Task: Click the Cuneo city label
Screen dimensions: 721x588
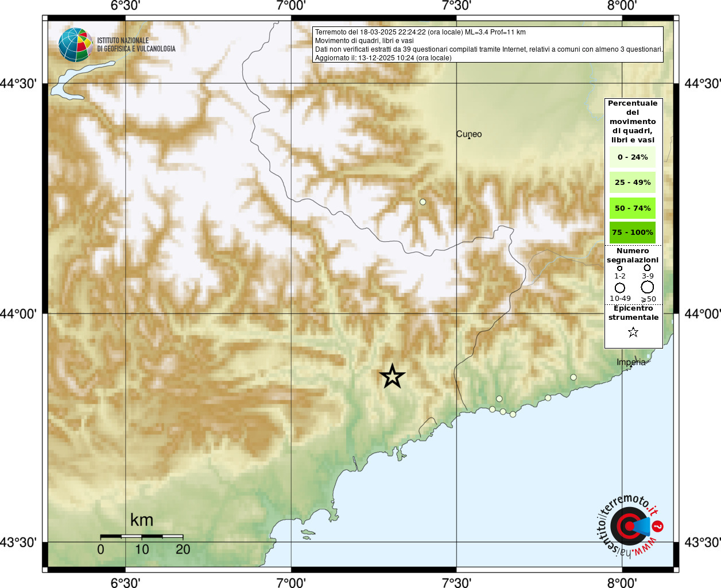Action: click(x=469, y=134)
